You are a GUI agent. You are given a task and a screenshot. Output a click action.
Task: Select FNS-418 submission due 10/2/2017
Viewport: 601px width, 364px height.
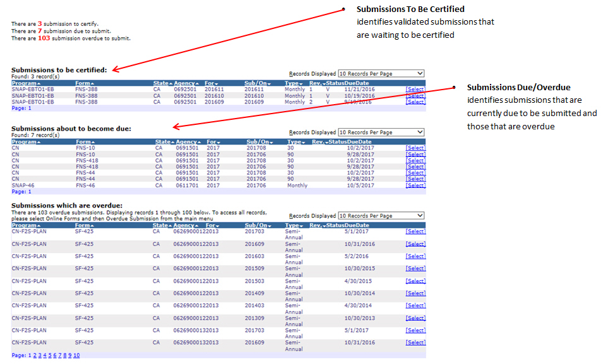[x=415, y=160]
